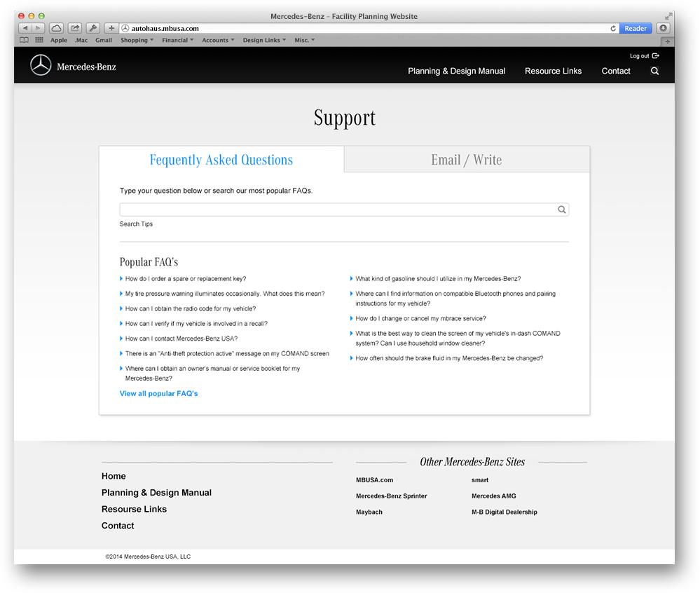Click the key icon in Safari toolbar
The height and width of the screenshot is (593, 700).
pos(93,28)
